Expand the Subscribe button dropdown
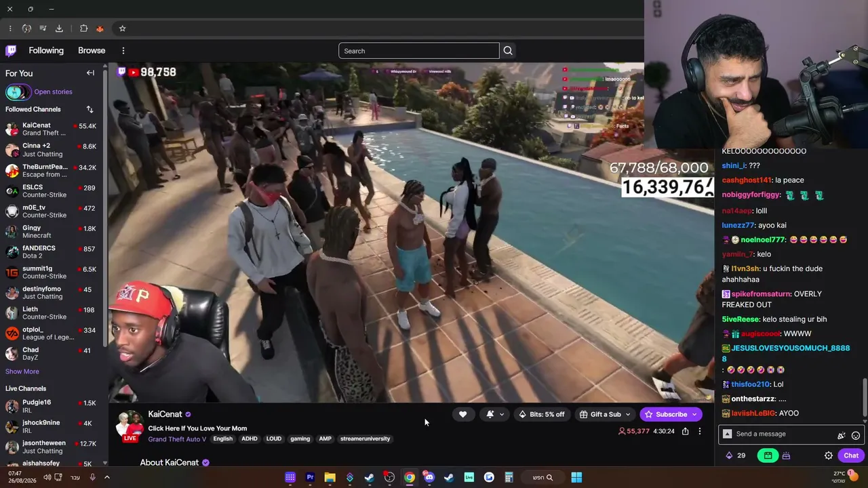 tap(694, 414)
